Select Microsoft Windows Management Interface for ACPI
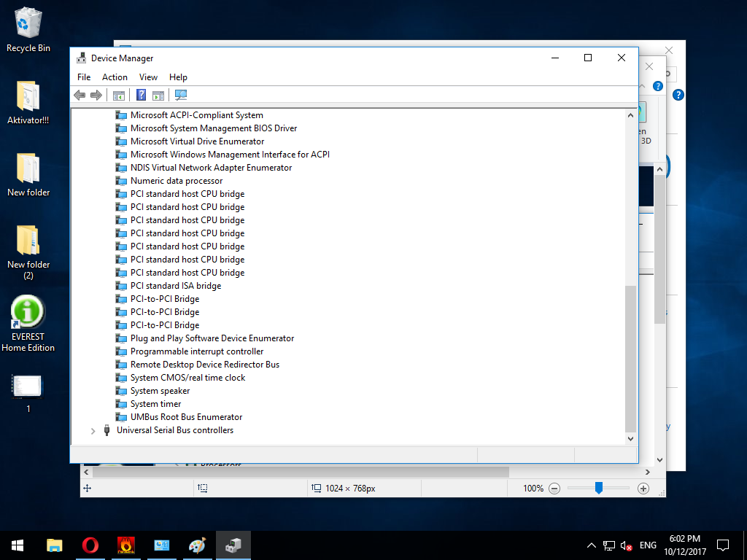 click(x=230, y=155)
